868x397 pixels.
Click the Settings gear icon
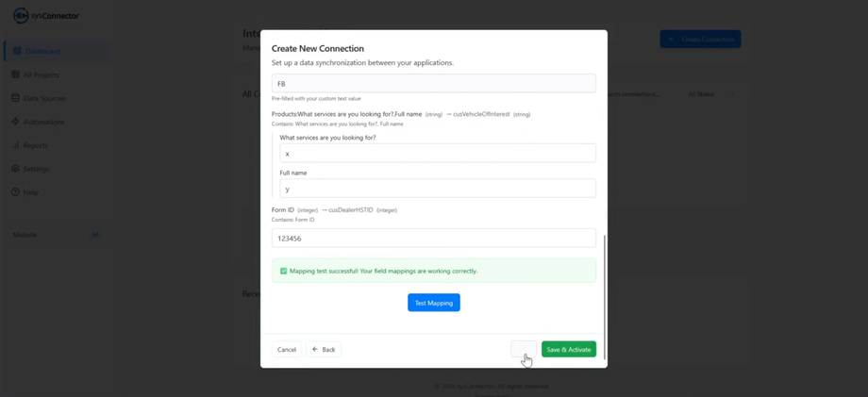point(15,169)
